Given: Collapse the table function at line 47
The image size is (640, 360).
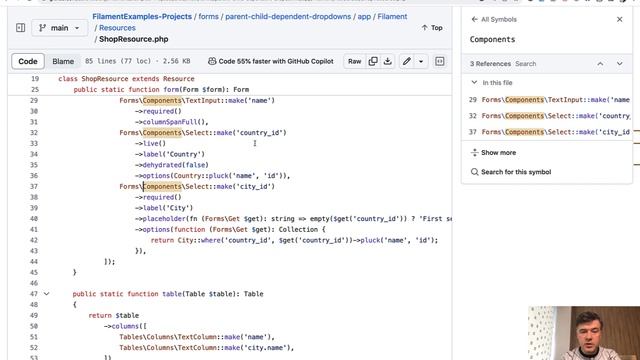Looking at the screenshot, I should click(x=47, y=293).
